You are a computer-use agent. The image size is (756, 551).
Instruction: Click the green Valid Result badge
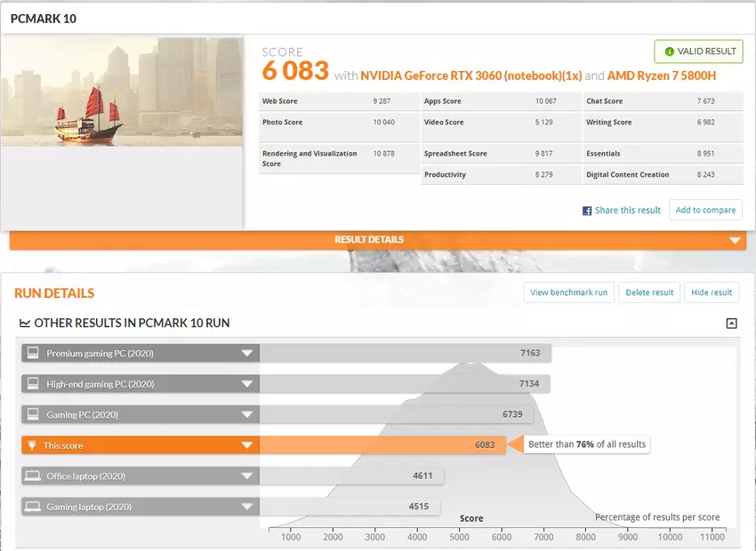click(x=698, y=52)
